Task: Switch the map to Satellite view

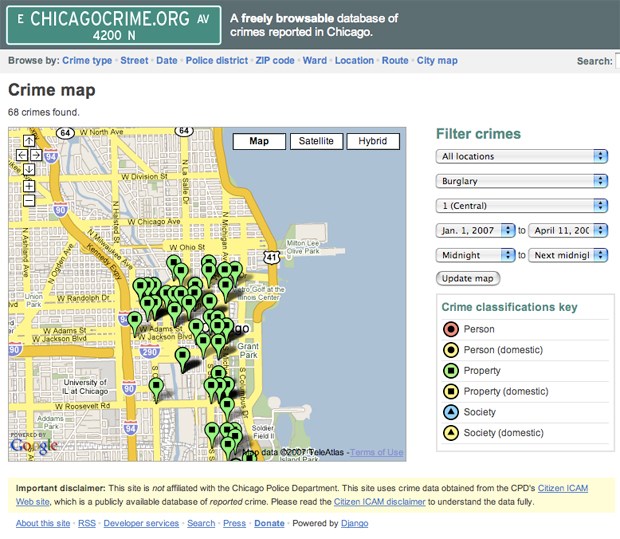Action: [316, 141]
